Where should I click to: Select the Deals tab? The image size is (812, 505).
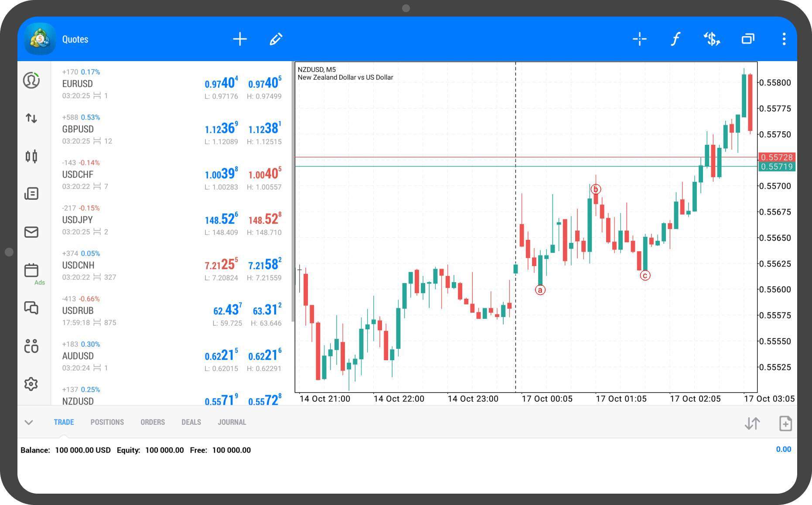click(x=191, y=422)
